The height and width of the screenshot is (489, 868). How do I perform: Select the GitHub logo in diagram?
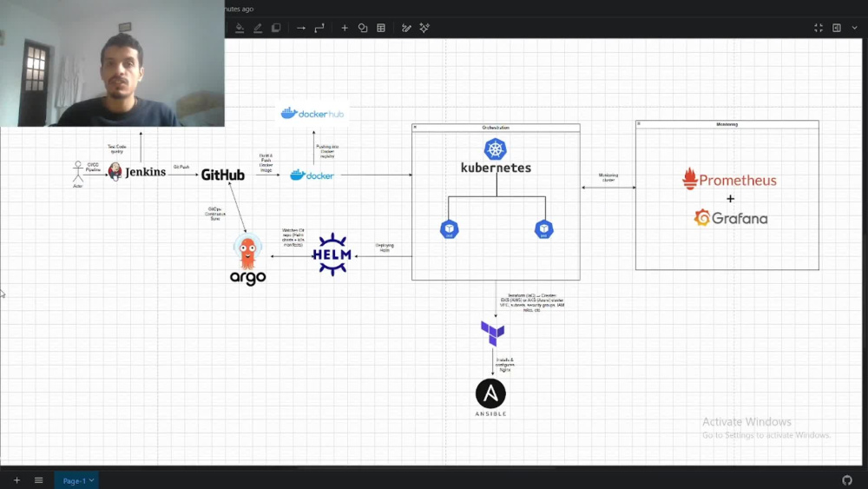pyautogui.click(x=222, y=175)
